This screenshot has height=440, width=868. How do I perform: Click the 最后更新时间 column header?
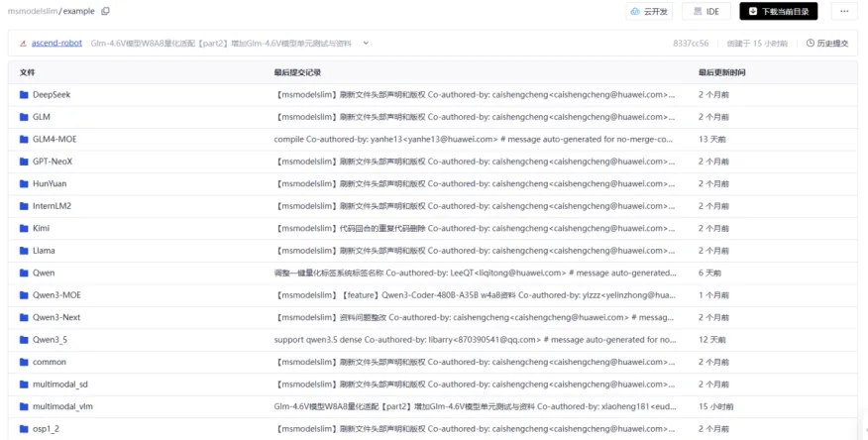[722, 72]
